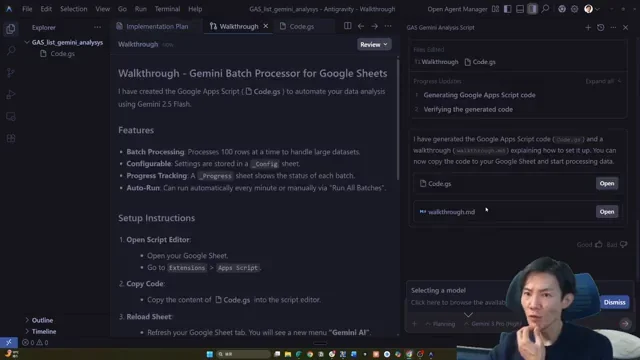Viewport: 640px width, 360px height.
Task: Click the split editor icon
Action: tap(347, 26)
